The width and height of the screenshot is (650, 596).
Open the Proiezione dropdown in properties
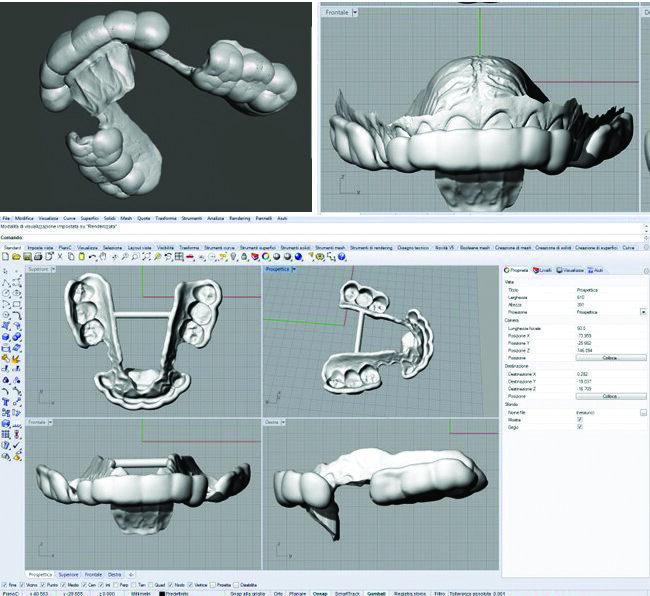tap(642, 312)
